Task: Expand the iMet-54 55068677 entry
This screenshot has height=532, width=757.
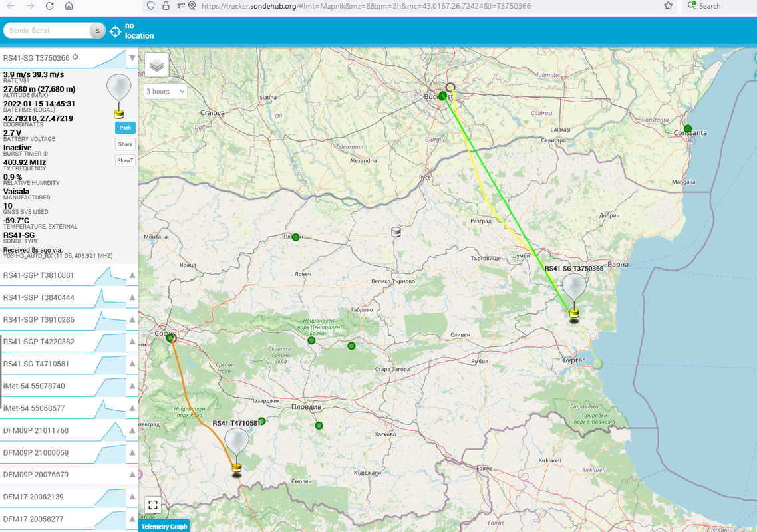Action: 132,408
